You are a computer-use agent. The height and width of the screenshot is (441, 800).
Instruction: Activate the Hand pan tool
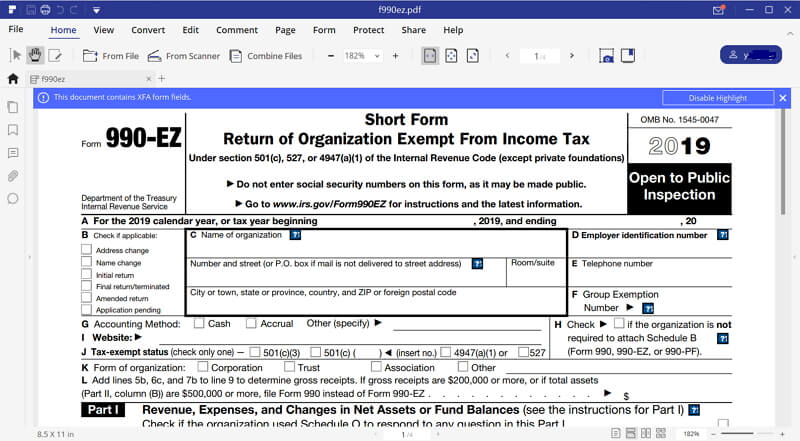click(x=35, y=55)
